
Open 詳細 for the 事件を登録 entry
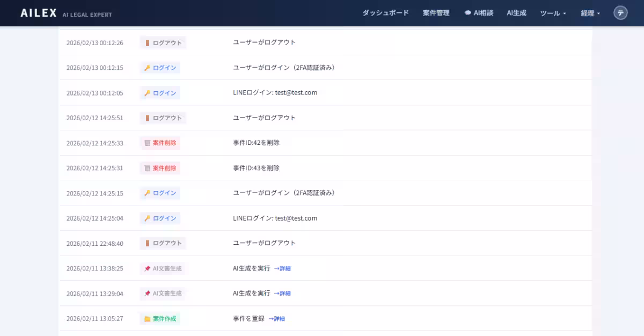(x=279, y=318)
